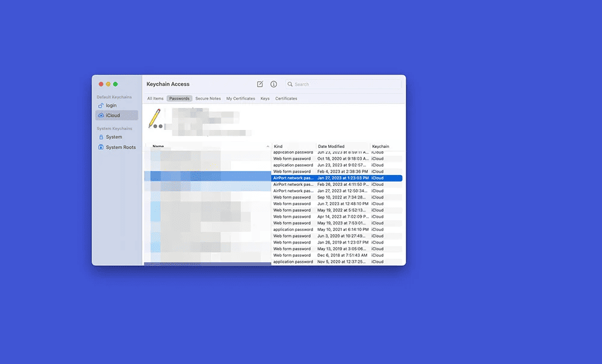
Task: Open the My Certificates tab
Action: [x=240, y=99]
